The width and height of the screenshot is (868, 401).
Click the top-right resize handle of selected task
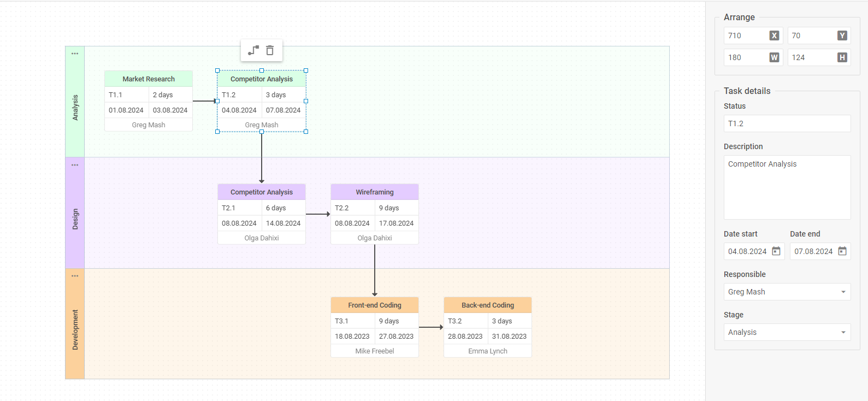(306, 70)
